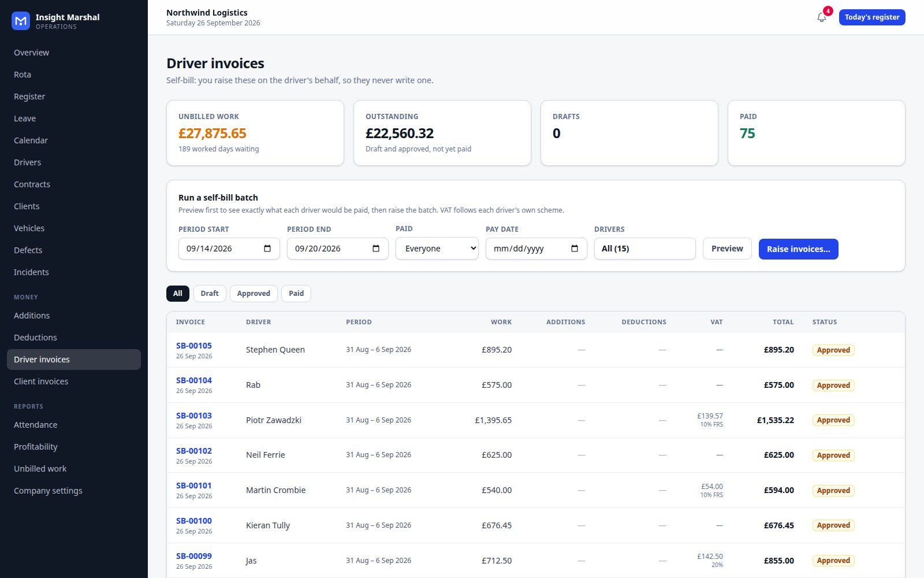Open Unbilled work report
Viewport: 924px width, 578px height.
(x=74, y=469)
